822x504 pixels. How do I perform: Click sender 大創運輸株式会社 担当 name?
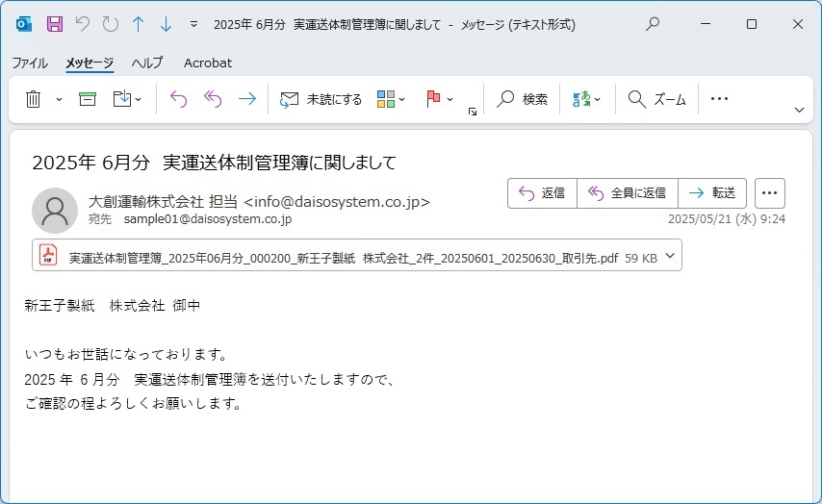coord(163,202)
